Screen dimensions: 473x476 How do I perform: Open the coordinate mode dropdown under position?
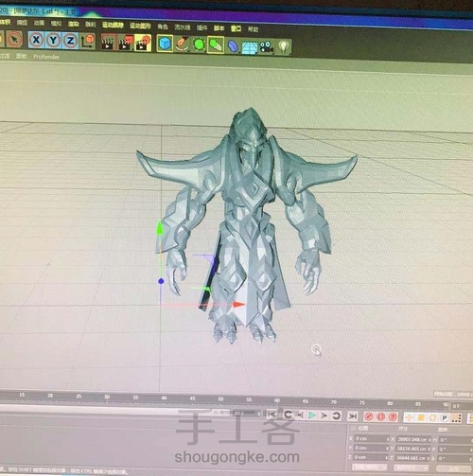click(x=370, y=467)
